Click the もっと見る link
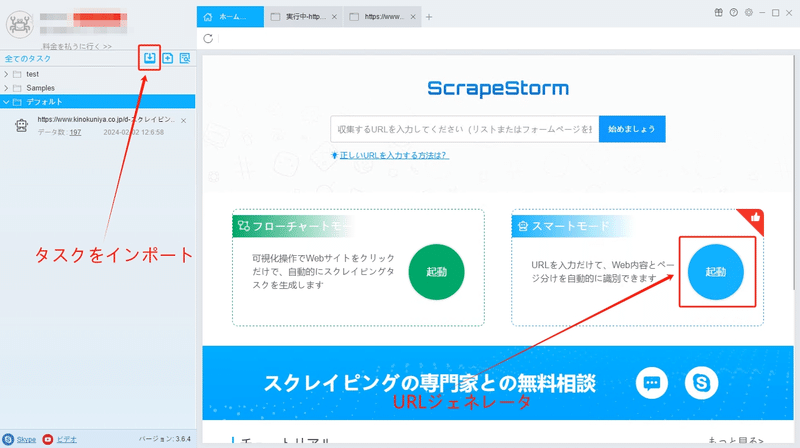The width and height of the screenshot is (800, 448). pos(736,440)
